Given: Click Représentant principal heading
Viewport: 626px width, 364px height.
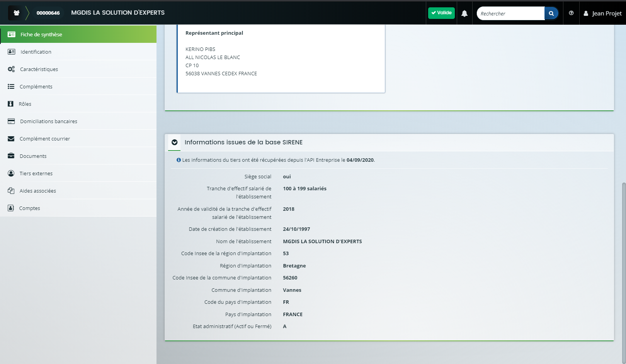Looking at the screenshot, I should (214, 33).
